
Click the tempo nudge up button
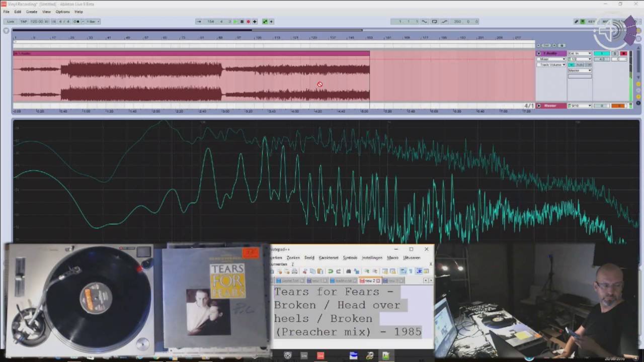(54, 22)
